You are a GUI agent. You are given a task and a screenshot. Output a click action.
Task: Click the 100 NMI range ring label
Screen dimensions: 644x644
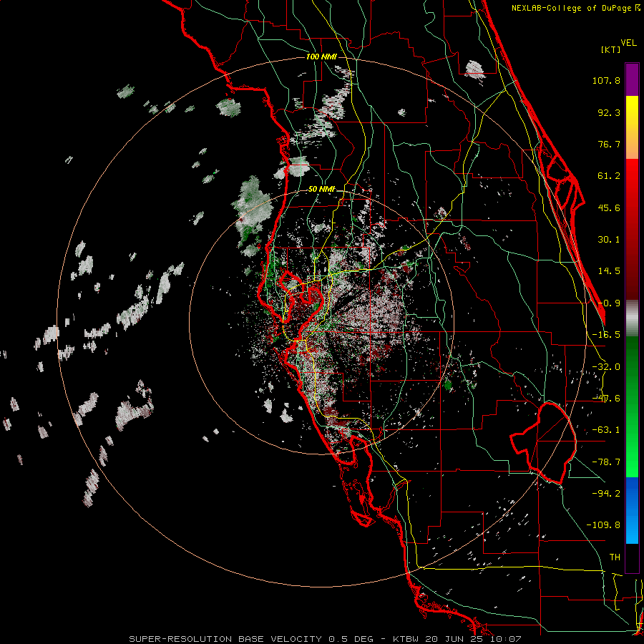(321, 57)
